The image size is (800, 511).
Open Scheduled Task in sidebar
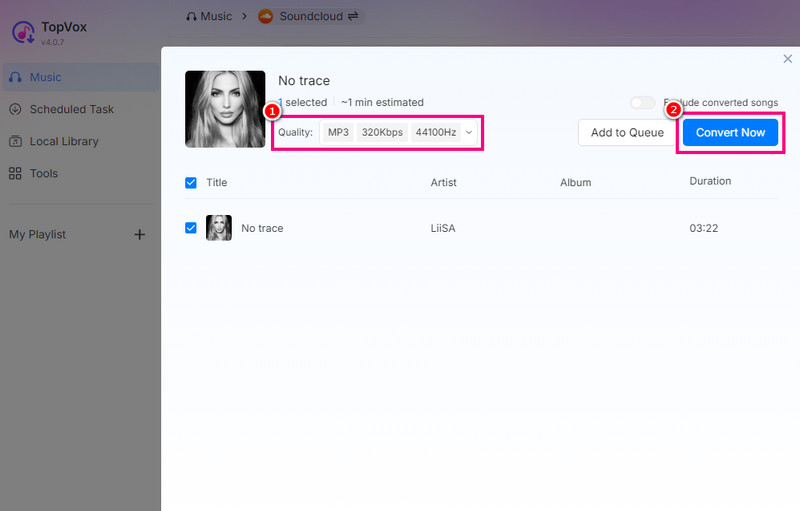click(x=71, y=109)
